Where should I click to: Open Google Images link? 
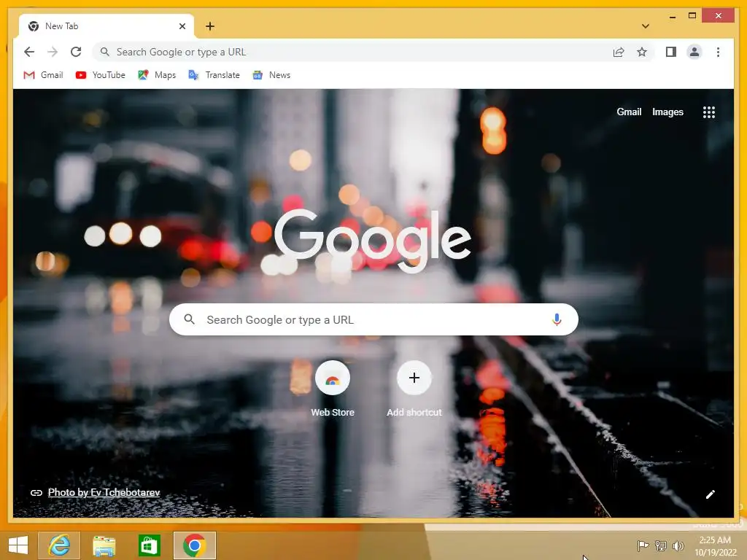point(667,112)
